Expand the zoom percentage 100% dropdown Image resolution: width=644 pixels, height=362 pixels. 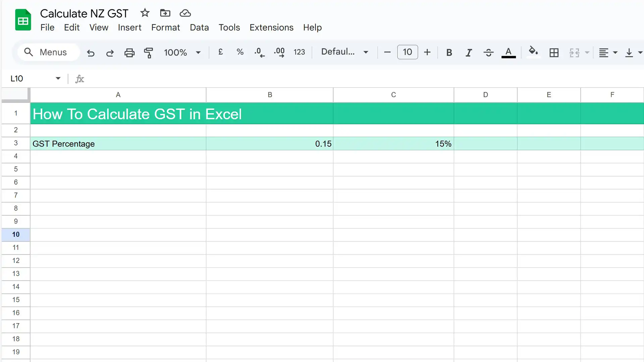pos(198,52)
